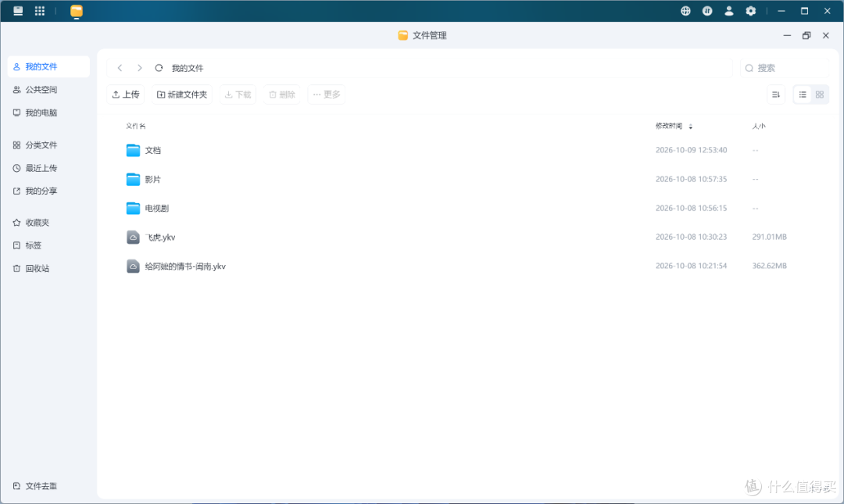Click the 上传 upload button
Viewport: 844px width, 504px height.
coord(125,95)
